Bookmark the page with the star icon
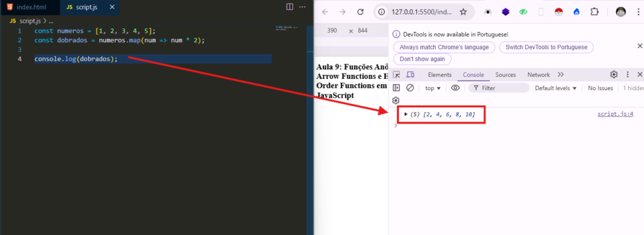The height and width of the screenshot is (235, 644). (x=464, y=12)
